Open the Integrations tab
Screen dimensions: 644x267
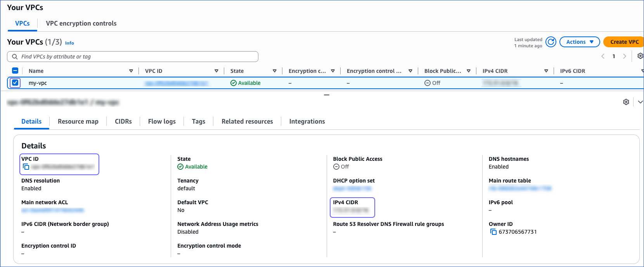point(307,121)
